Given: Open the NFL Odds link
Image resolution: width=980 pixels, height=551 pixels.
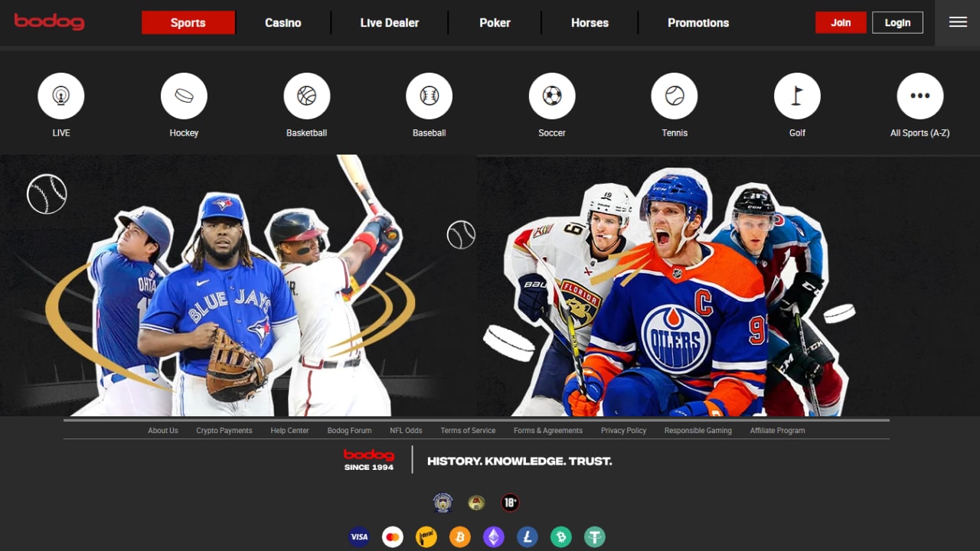Looking at the screenshot, I should click(406, 430).
